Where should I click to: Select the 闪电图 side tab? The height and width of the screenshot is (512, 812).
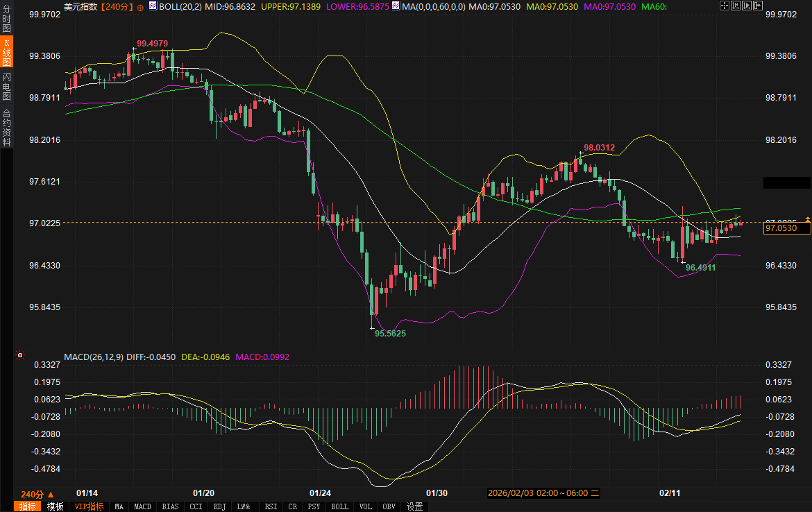(6, 87)
